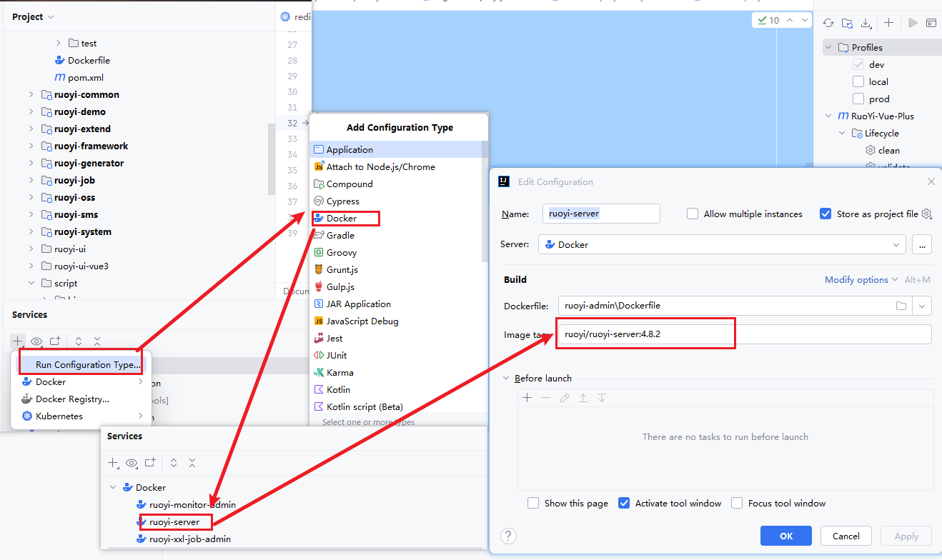Enable the local Maven profile
This screenshot has height=560, width=942.
858,81
